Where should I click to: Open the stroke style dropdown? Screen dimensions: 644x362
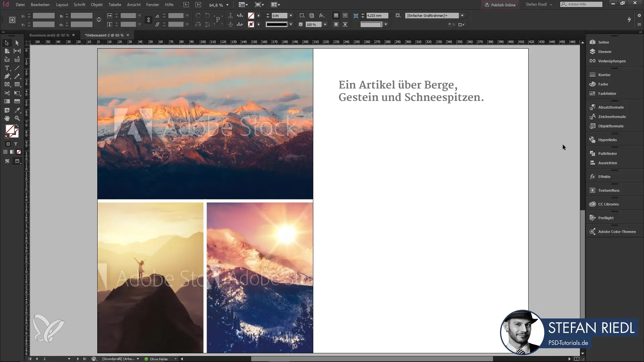click(x=291, y=24)
